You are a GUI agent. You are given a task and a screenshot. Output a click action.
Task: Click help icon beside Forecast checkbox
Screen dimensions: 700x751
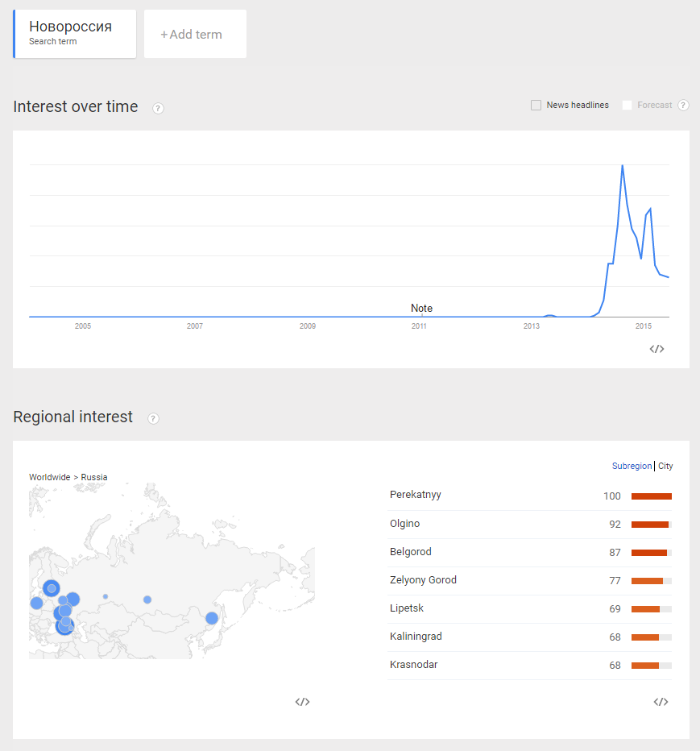[683, 106]
